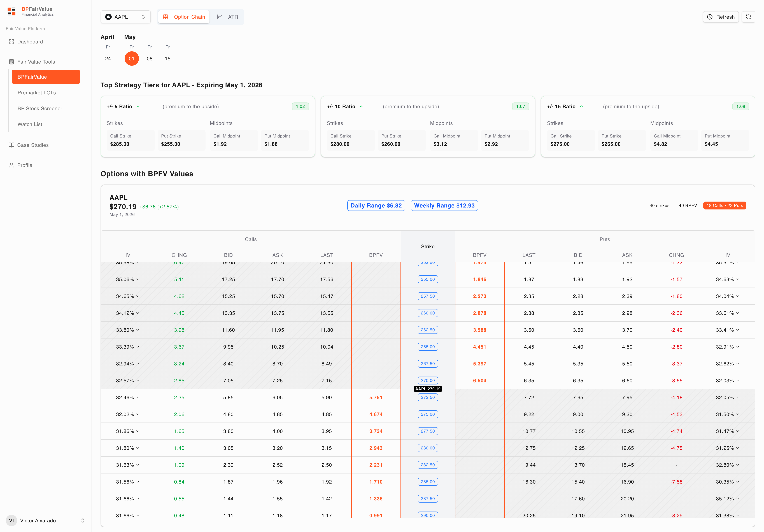Click the Profile person icon

11,165
